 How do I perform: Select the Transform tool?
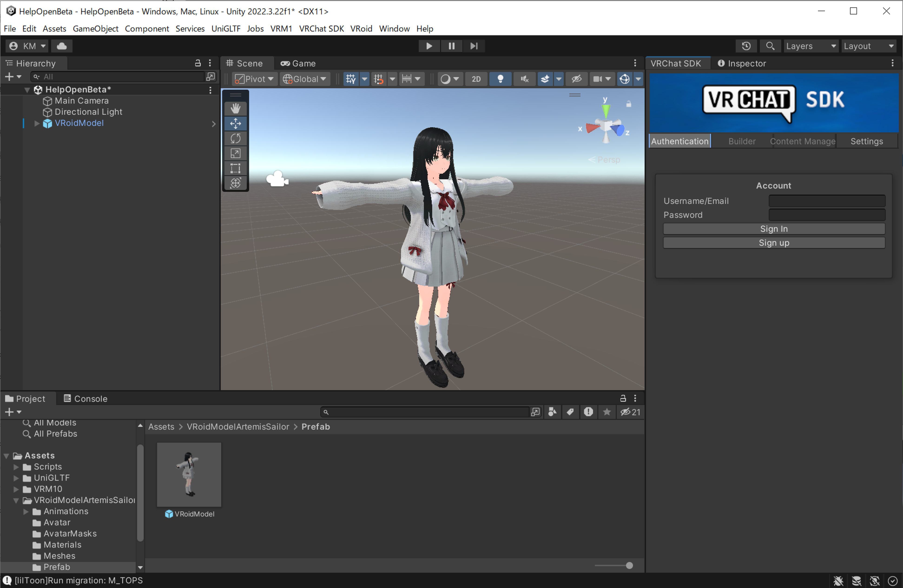click(x=235, y=183)
